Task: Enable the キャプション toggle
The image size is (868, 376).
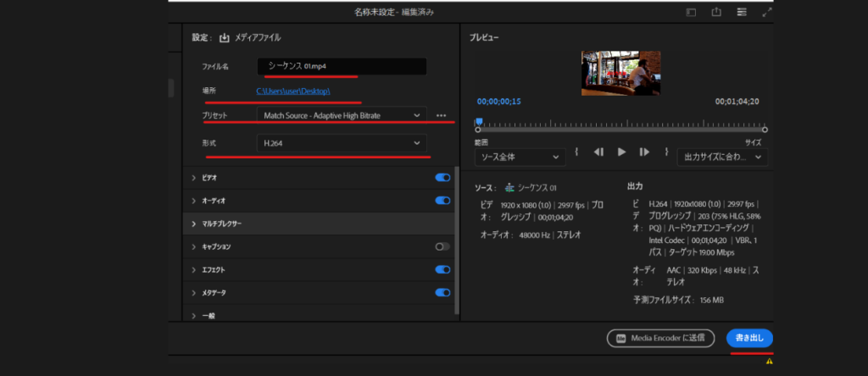Action: (442, 246)
